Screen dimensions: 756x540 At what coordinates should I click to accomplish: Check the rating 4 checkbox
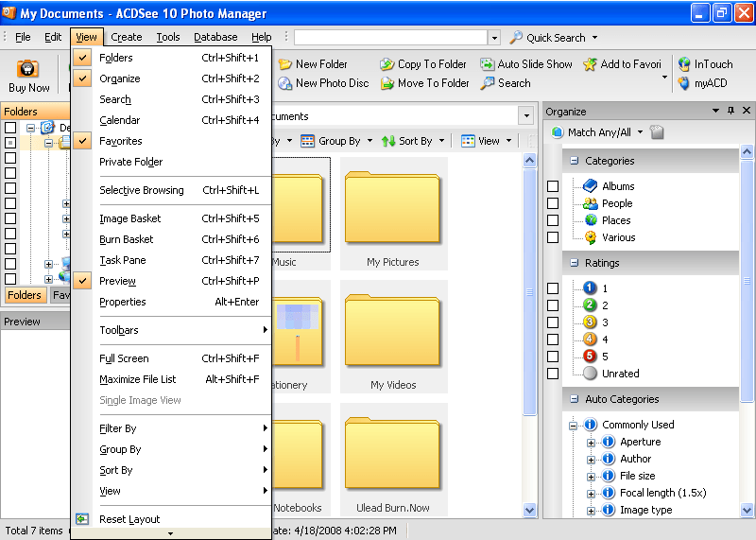(553, 340)
